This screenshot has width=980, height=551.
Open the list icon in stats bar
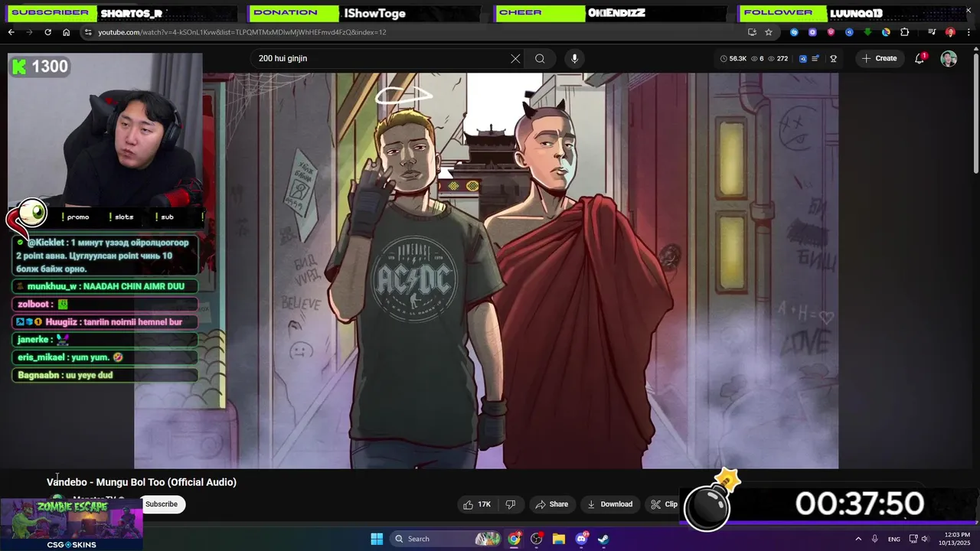[x=815, y=58]
